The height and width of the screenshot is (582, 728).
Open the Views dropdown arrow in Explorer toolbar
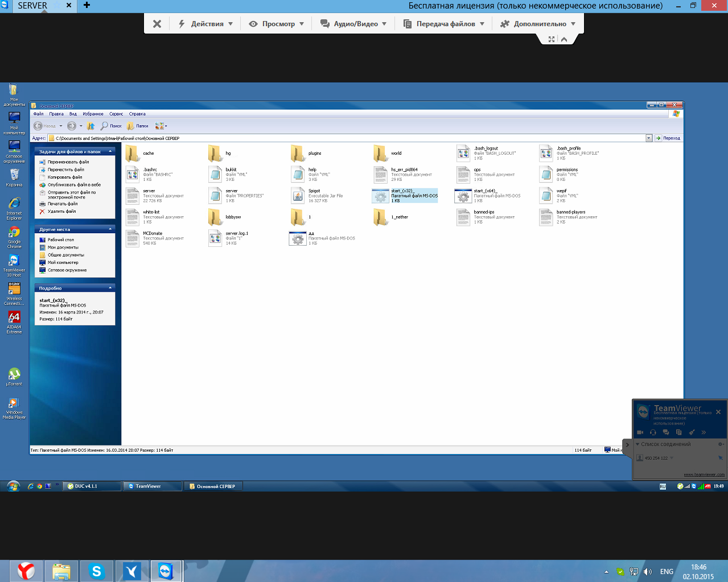click(x=166, y=126)
